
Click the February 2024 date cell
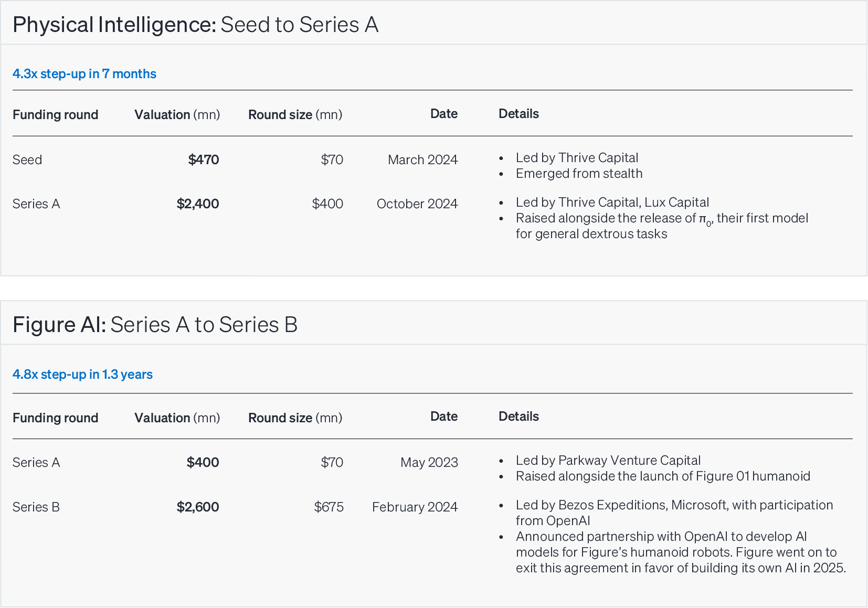pos(415,507)
